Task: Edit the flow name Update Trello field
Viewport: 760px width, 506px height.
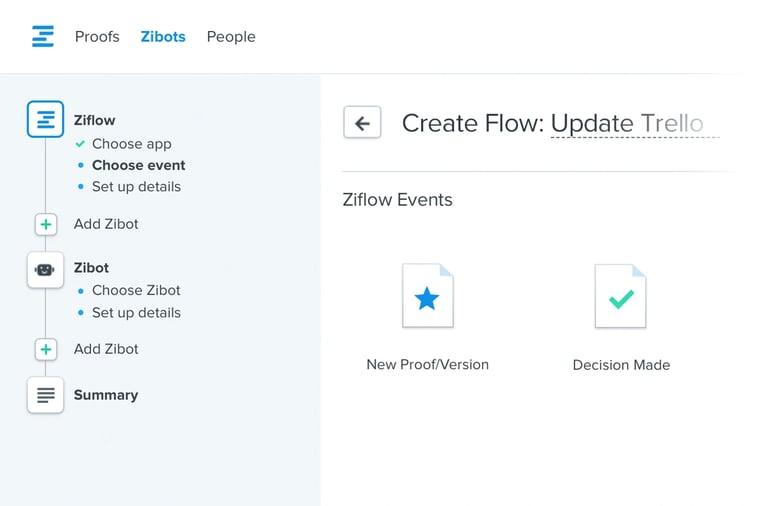Action: 634,124
